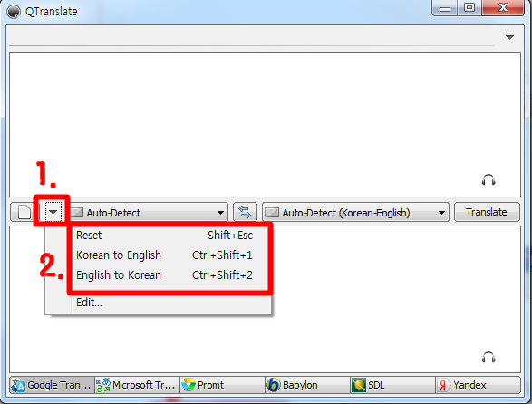Click inside the source text input area

click(x=265, y=124)
